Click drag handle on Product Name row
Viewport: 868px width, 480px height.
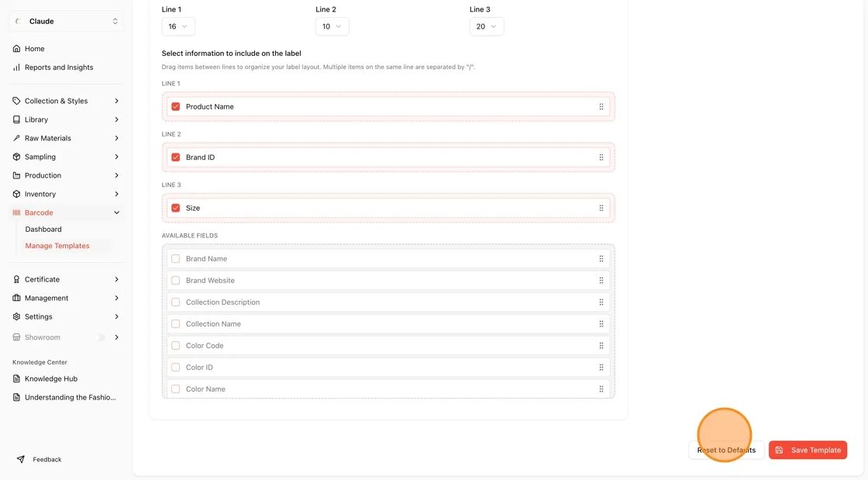601,107
